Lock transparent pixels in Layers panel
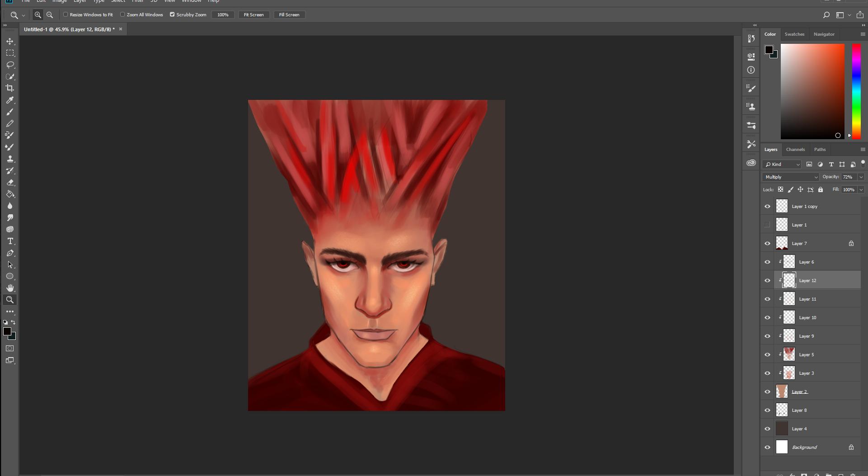868x476 pixels. point(780,189)
